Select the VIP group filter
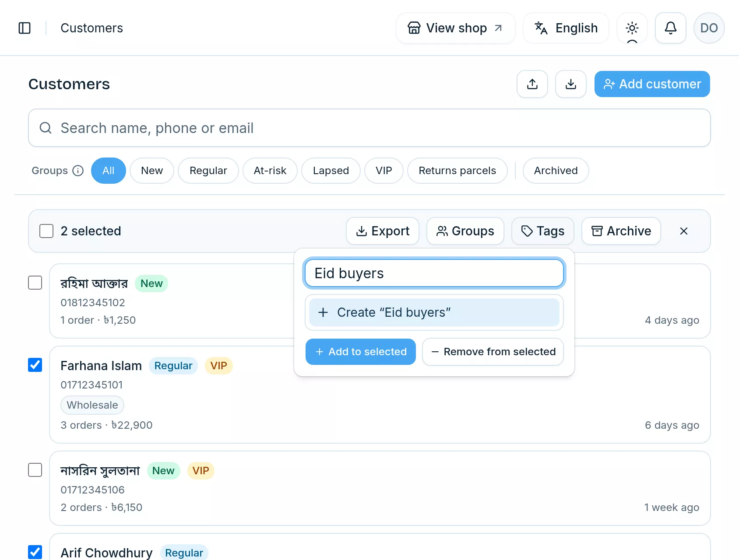The image size is (739, 560). (384, 171)
